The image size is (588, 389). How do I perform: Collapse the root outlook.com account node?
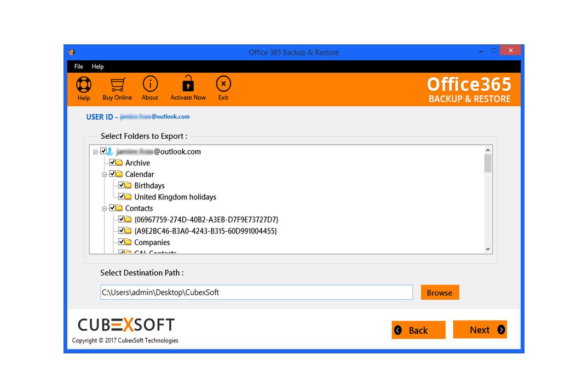[95, 152]
